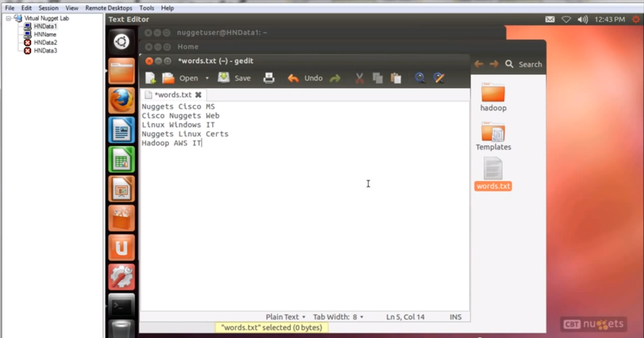The image size is (644, 338).
Task: Click the Open folder icon in gedit toolbar
Action: coord(168,78)
